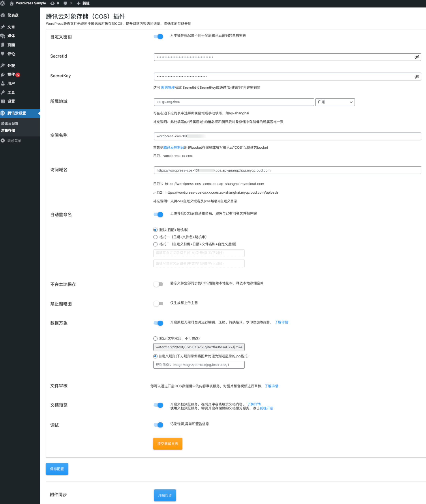Image resolution: width=426 pixels, height=504 pixels.
Task: Open 腾讯云设置 submenu entry
Action: coord(10,123)
